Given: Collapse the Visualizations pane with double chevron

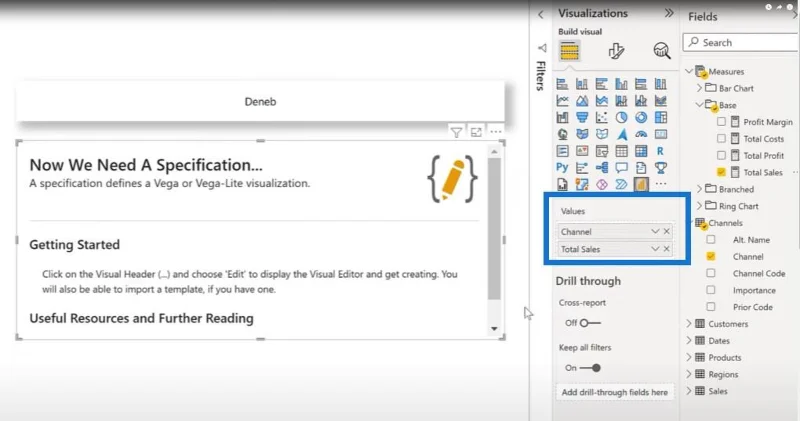Looking at the screenshot, I should point(669,13).
